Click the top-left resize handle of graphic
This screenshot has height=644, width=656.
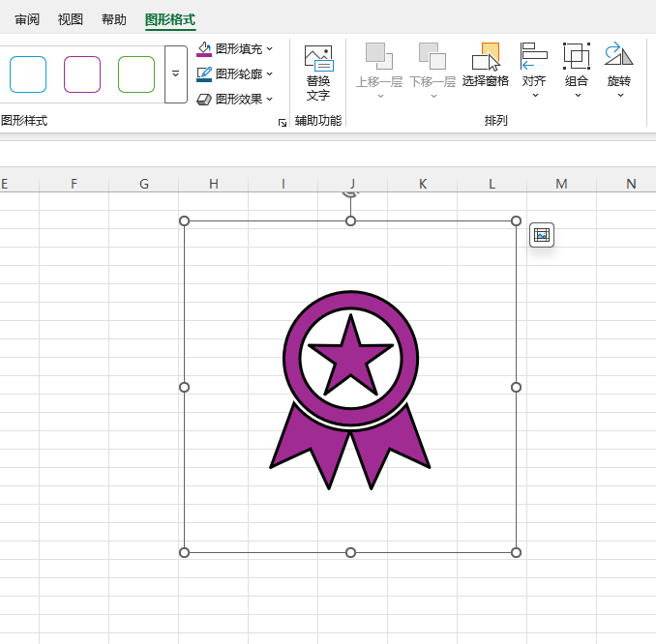[x=184, y=220]
